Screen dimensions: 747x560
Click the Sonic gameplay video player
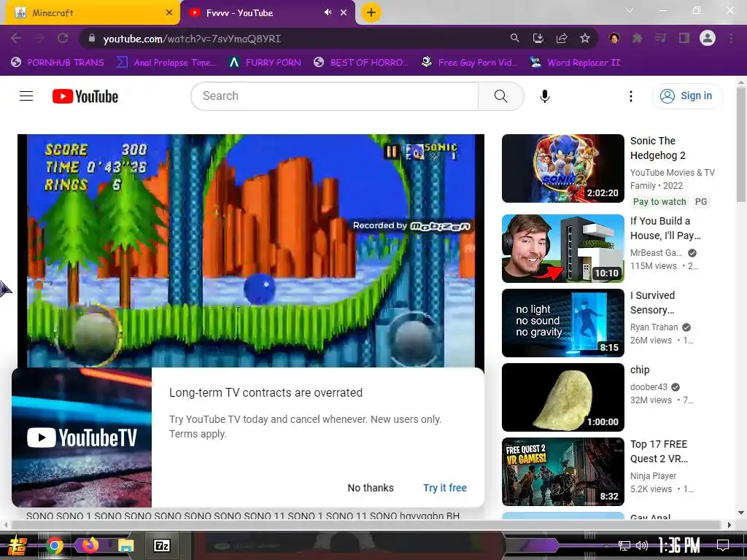pyautogui.click(x=251, y=251)
